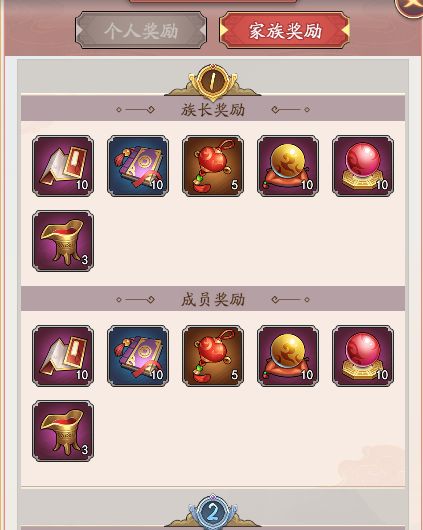Select the 家族奖励 tab
The height and width of the screenshot is (530, 423).
coord(284,30)
